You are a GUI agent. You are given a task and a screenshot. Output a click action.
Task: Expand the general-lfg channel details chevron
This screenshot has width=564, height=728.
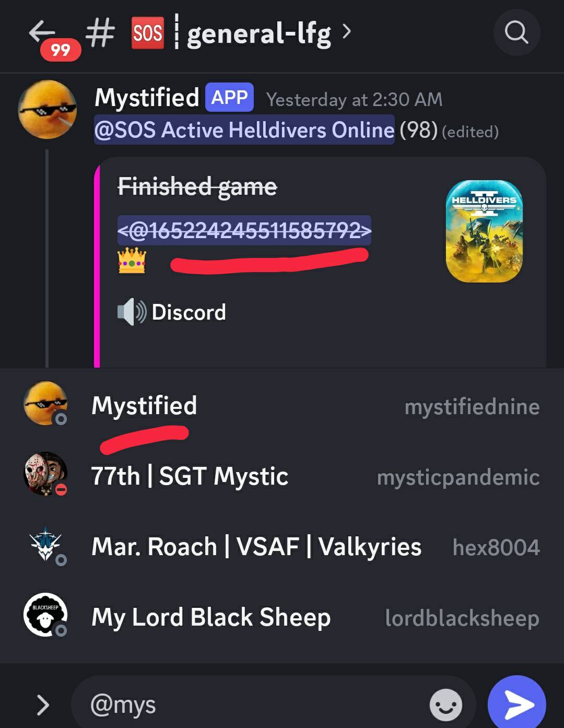tap(346, 32)
